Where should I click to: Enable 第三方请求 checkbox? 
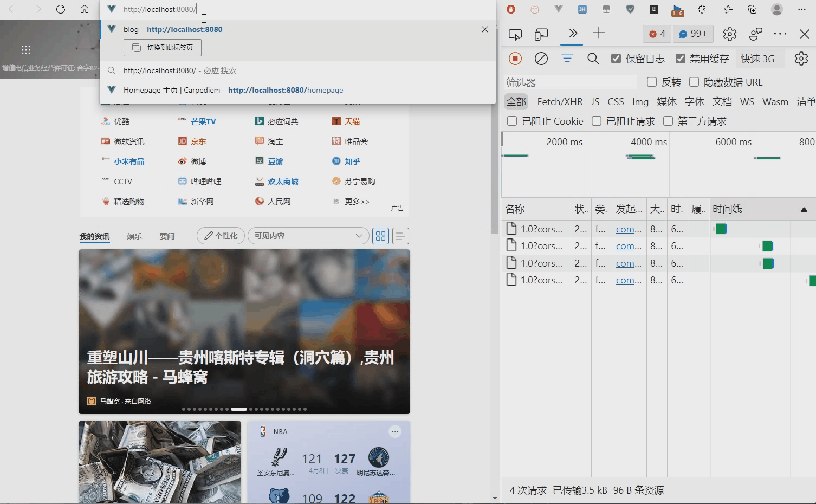click(x=668, y=121)
